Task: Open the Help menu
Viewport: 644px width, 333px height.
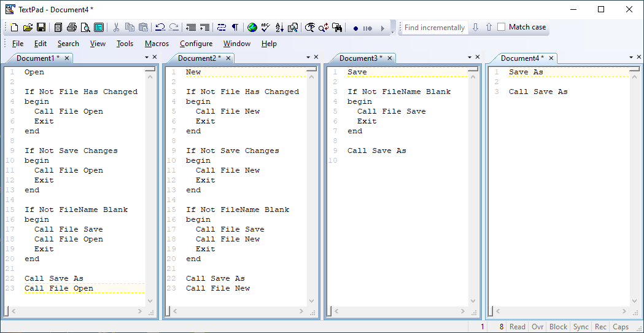Action: click(x=269, y=44)
